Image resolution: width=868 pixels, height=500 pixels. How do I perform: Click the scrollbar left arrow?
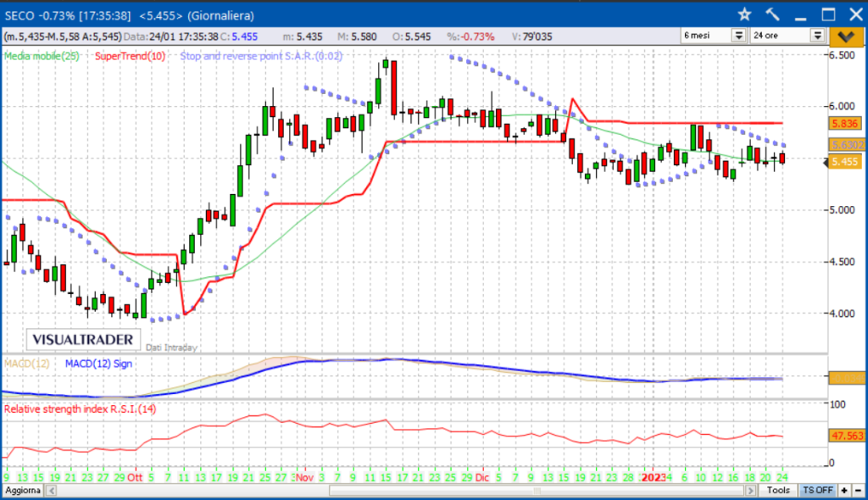[52, 491]
